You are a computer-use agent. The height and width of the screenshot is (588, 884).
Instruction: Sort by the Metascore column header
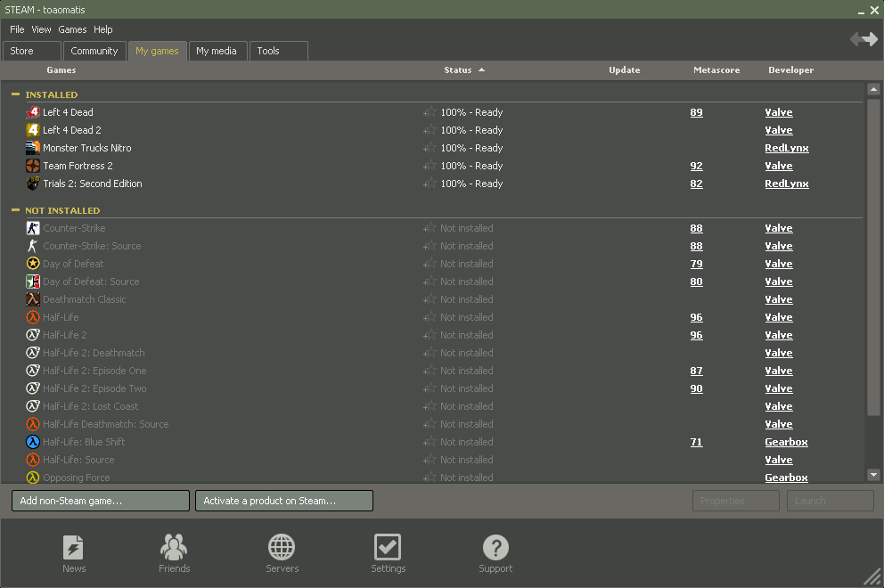(x=716, y=69)
